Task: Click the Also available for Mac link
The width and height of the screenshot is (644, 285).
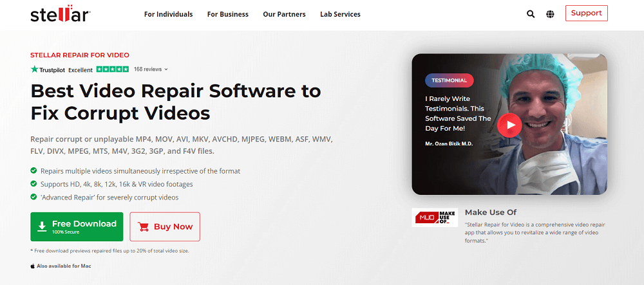Action: [64, 265]
